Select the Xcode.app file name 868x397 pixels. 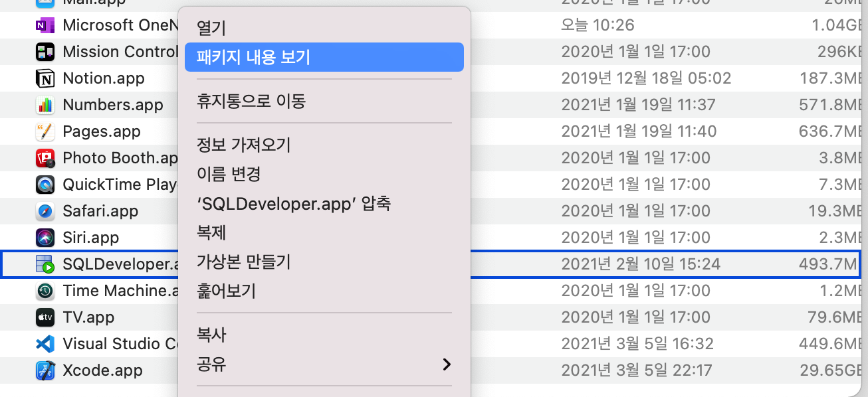(x=102, y=370)
